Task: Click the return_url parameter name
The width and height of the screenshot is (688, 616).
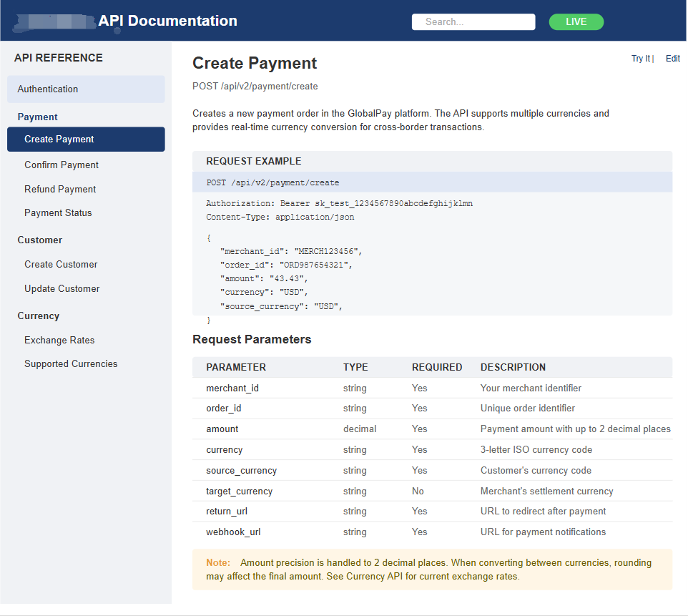Action: point(227,511)
